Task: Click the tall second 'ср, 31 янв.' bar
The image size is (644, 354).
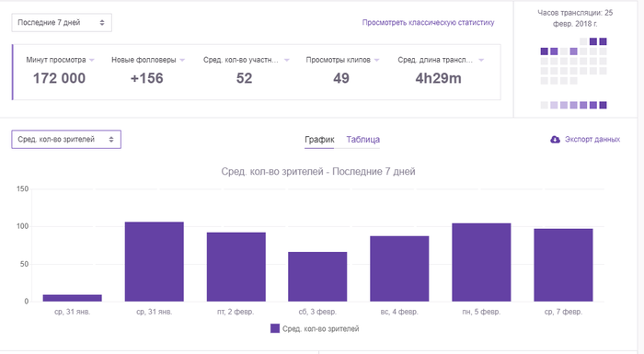Action: point(155,262)
